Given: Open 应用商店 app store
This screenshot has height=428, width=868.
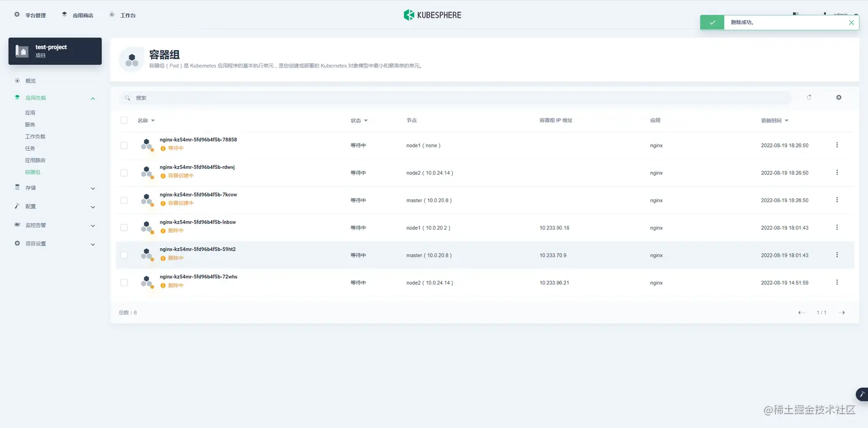Looking at the screenshot, I should (x=77, y=15).
